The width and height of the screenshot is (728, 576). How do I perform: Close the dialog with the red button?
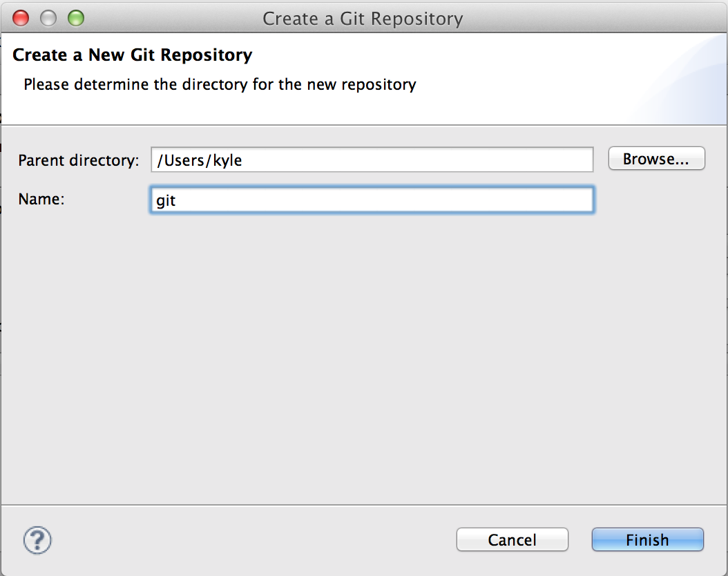pyautogui.click(x=21, y=18)
